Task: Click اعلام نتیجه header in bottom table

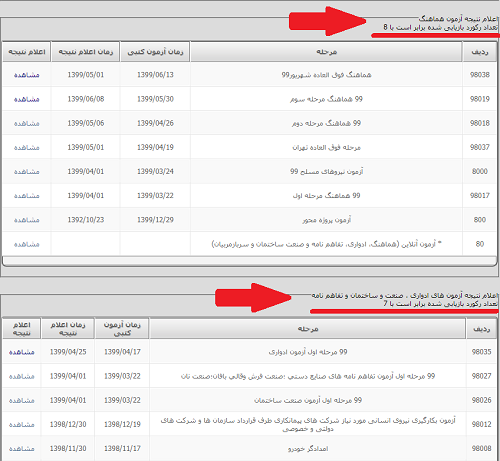Action: 22,329
